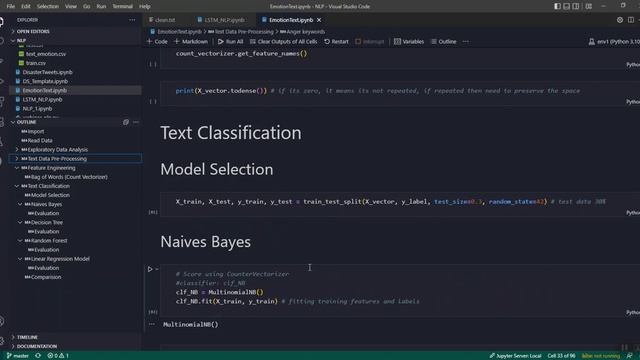The image size is (640, 360).
Task: Open errors and warnings count in status bar
Action: click(58, 356)
